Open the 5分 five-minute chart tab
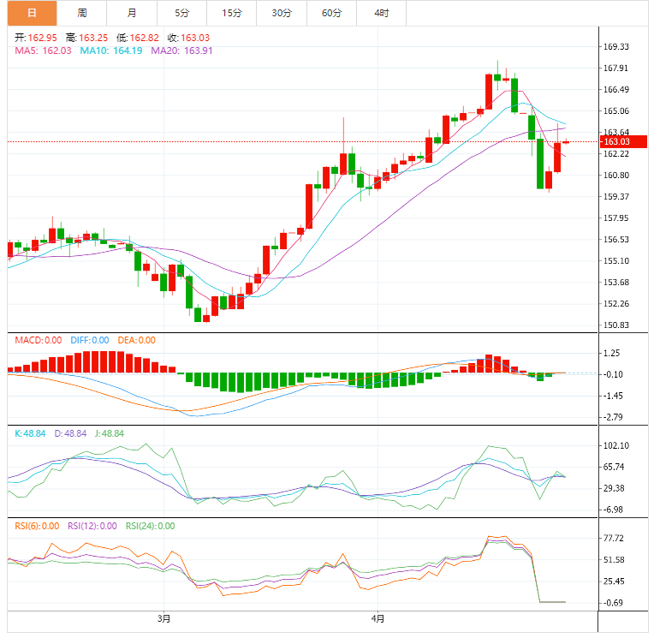Screen dimensions: 654x644 coord(181,13)
